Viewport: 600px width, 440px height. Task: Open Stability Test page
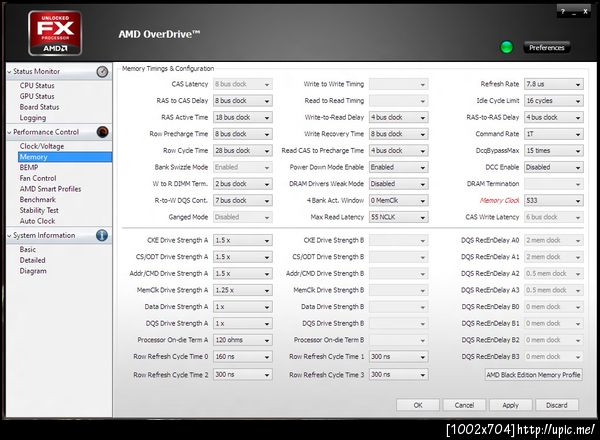[x=39, y=210]
